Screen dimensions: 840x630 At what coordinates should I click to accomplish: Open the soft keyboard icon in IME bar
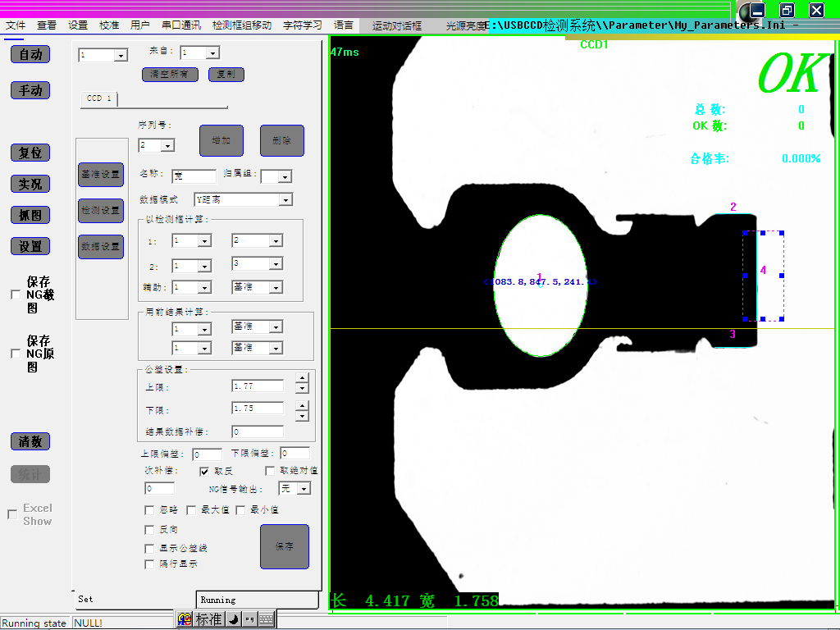266,620
